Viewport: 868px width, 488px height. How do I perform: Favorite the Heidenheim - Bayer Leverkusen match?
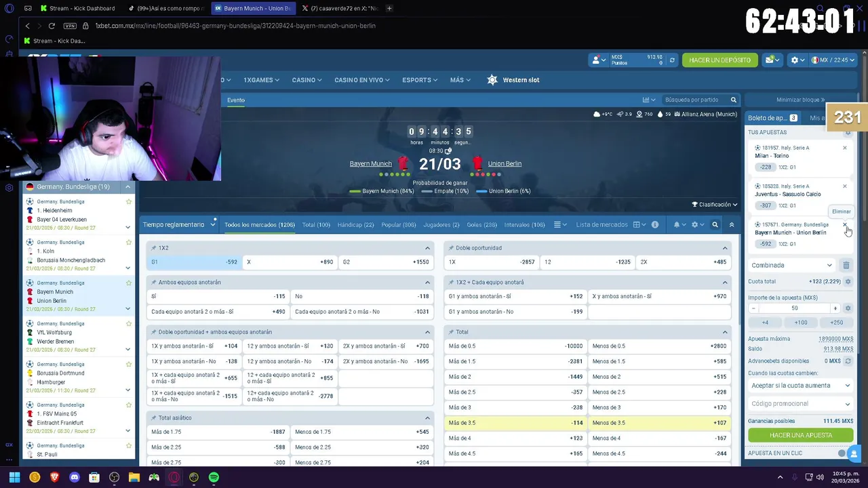pos(128,201)
